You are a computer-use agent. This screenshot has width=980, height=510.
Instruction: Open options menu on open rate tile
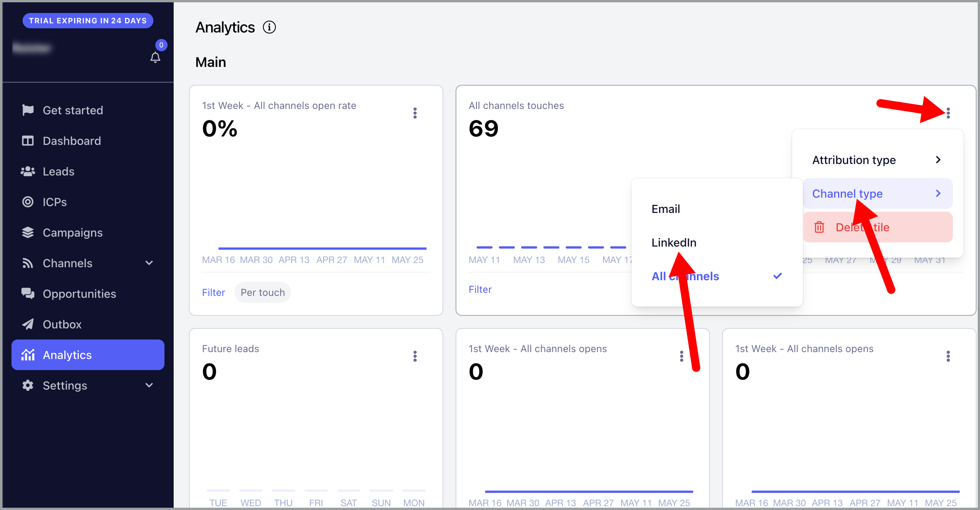click(415, 113)
